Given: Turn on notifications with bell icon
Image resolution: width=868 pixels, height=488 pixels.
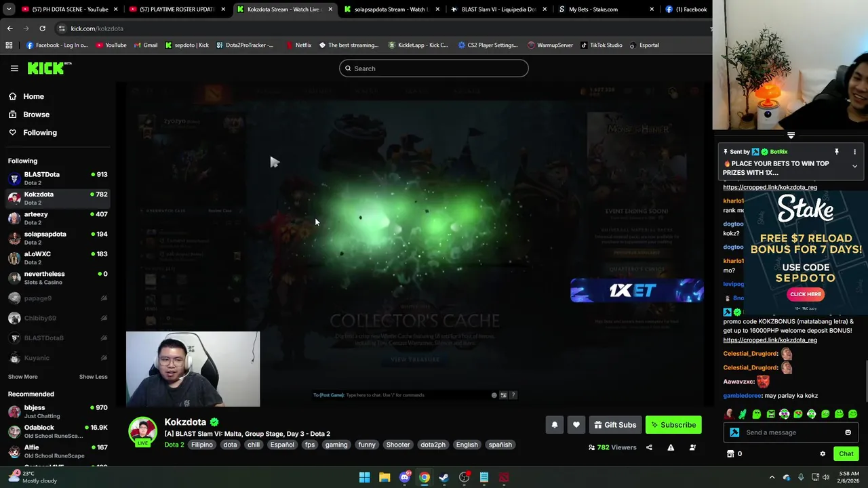Looking at the screenshot, I should [x=554, y=425].
